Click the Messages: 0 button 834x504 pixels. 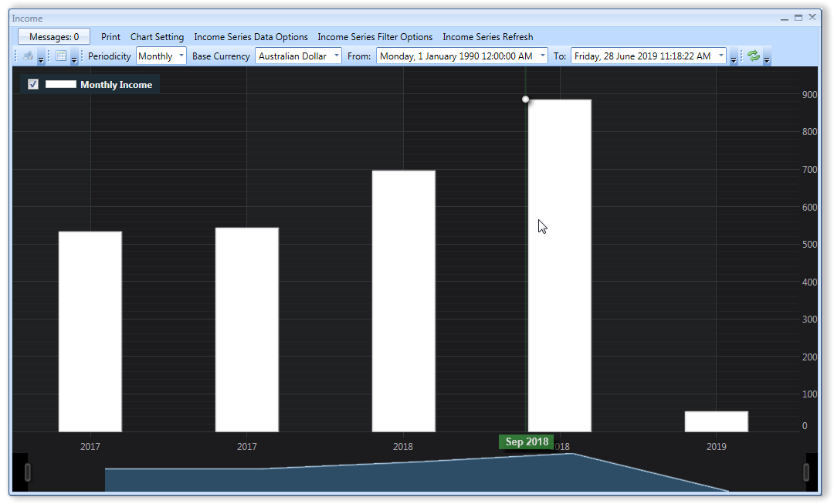(x=53, y=36)
